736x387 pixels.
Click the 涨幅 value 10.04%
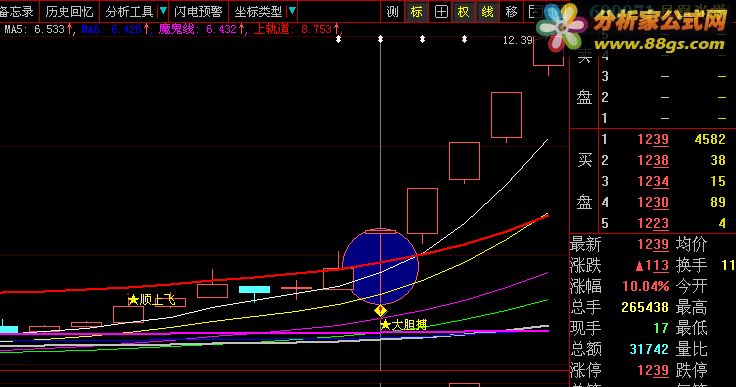coord(646,286)
